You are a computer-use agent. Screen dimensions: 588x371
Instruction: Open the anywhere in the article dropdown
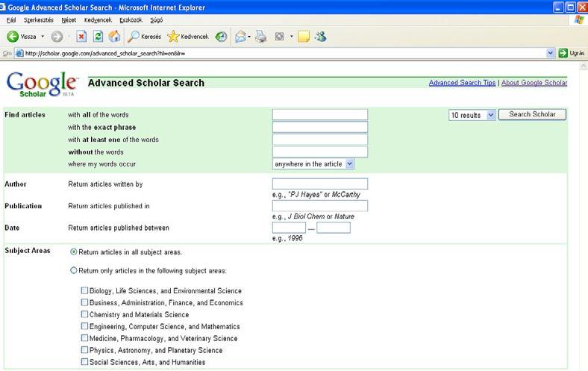click(313, 164)
